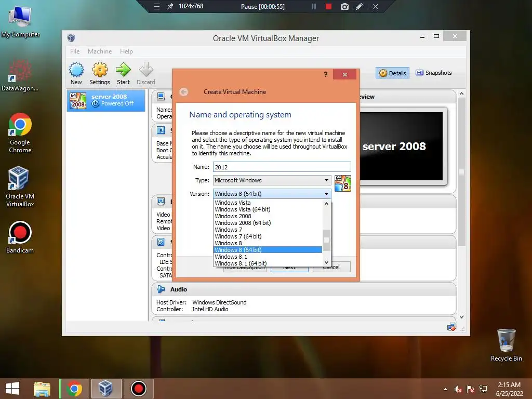
Task: Click the Details view button
Action: point(393,73)
